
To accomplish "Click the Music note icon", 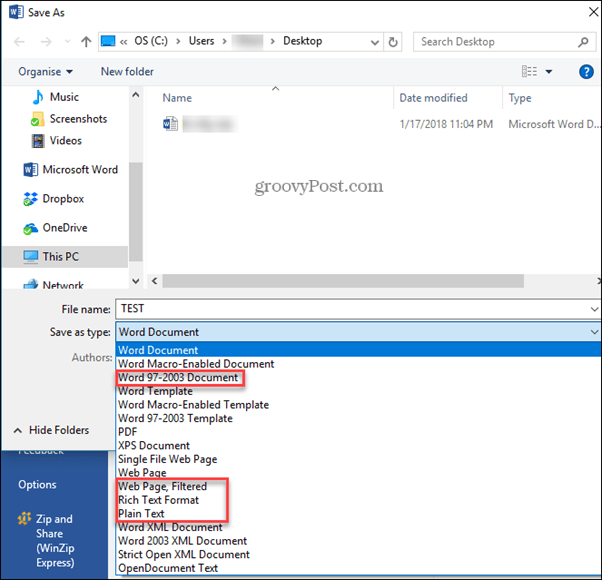I will 38,97.
